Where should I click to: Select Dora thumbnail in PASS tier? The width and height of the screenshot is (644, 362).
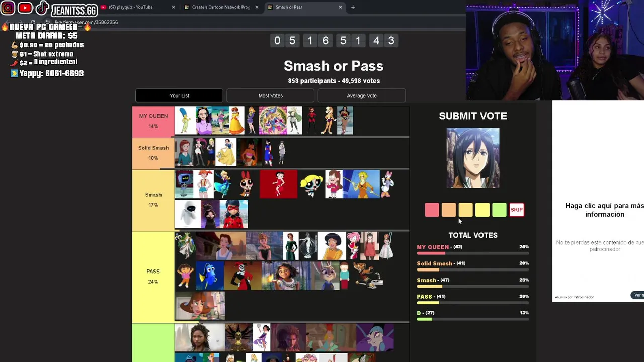click(185, 276)
